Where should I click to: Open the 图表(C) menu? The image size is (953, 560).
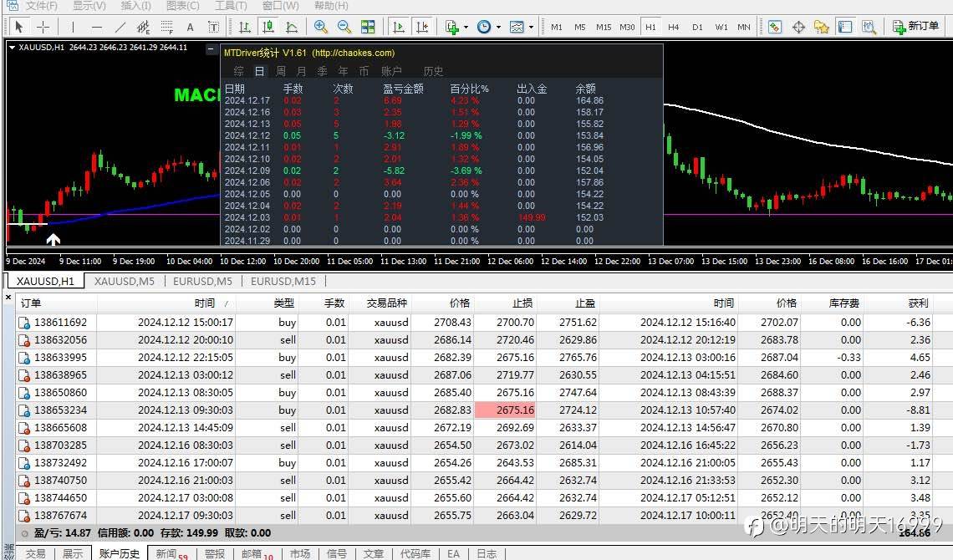coord(182,6)
